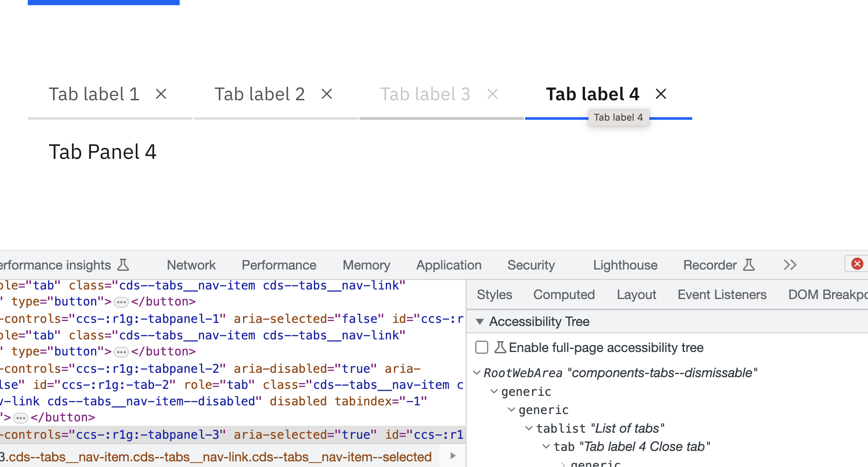Click the red error count icon
Viewport: 868px width, 467px height.
click(x=857, y=264)
